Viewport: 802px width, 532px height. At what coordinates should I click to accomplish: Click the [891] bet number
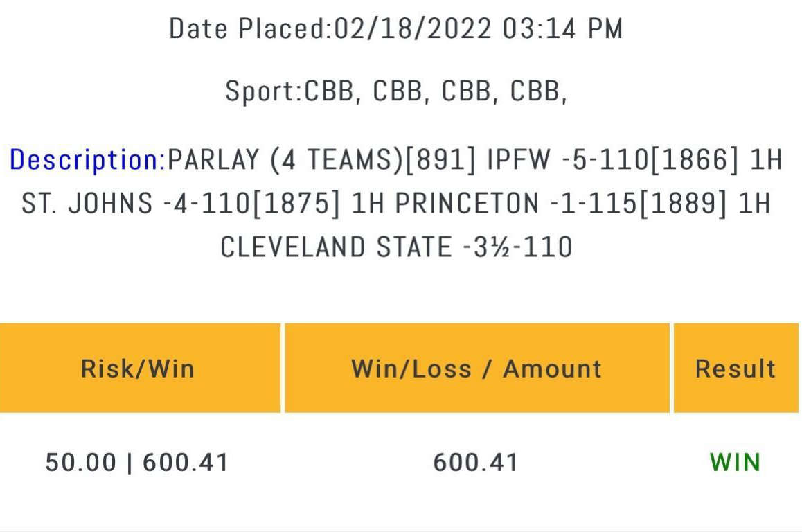coord(441,159)
